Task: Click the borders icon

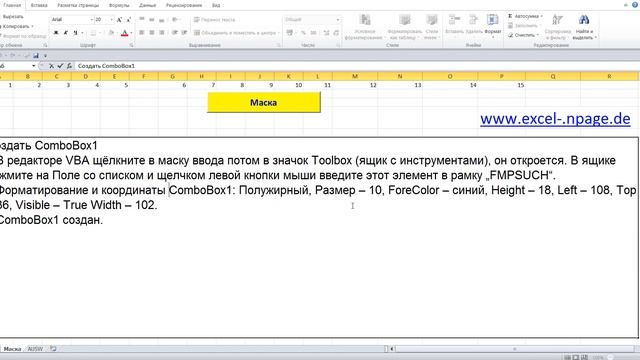Action: (x=93, y=33)
